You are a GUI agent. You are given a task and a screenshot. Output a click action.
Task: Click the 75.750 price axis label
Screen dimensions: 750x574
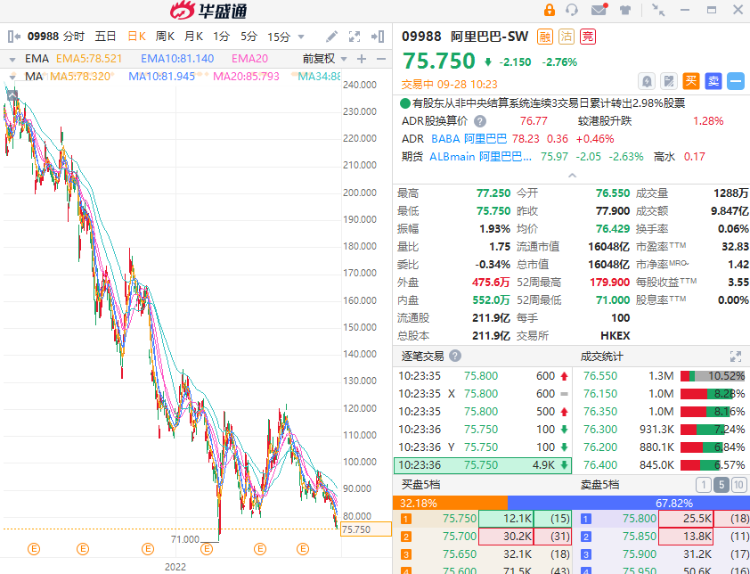pyautogui.click(x=366, y=529)
